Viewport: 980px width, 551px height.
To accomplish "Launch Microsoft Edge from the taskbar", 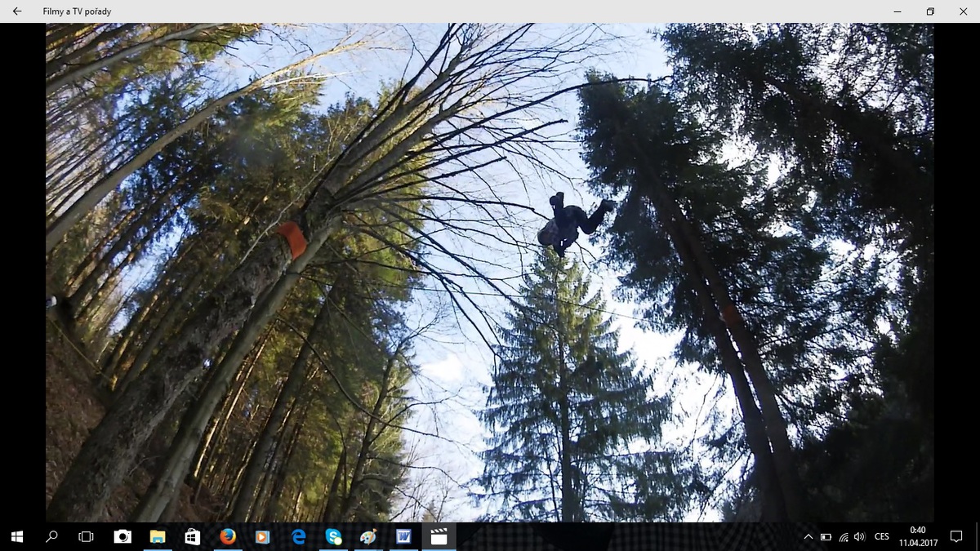I will tap(298, 536).
